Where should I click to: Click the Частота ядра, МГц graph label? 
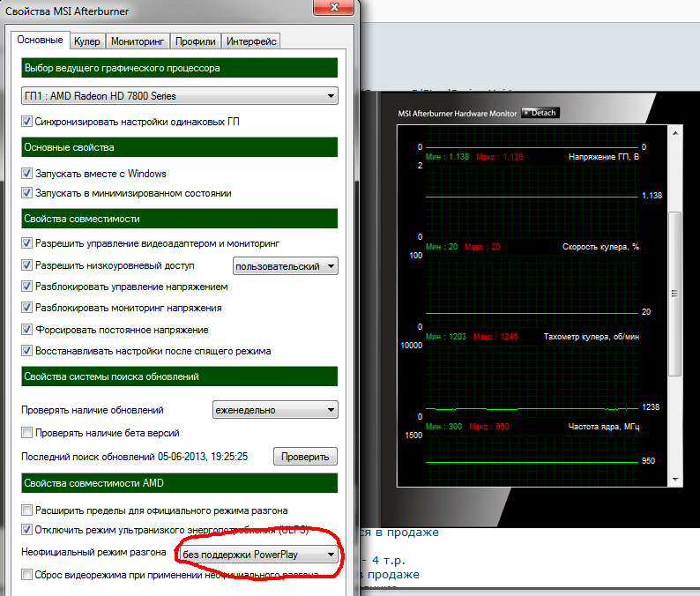(604, 427)
